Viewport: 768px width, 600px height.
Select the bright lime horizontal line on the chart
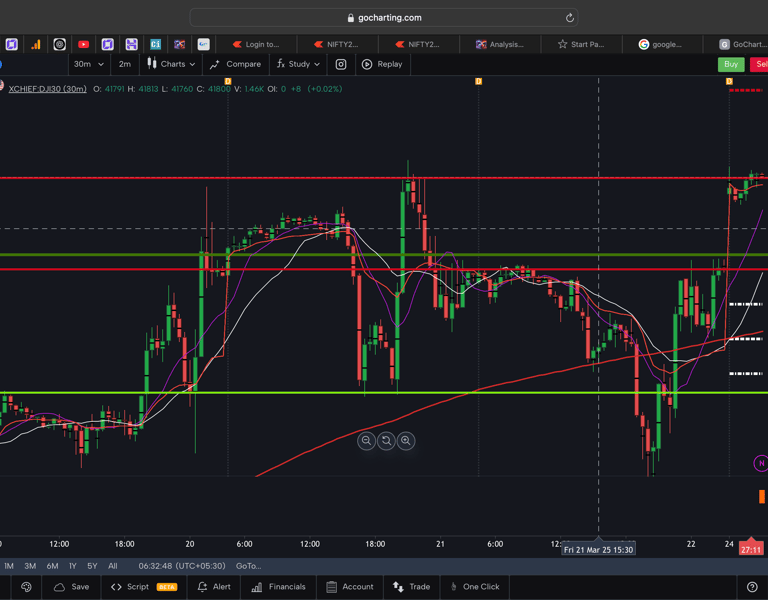tap(384, 393)
